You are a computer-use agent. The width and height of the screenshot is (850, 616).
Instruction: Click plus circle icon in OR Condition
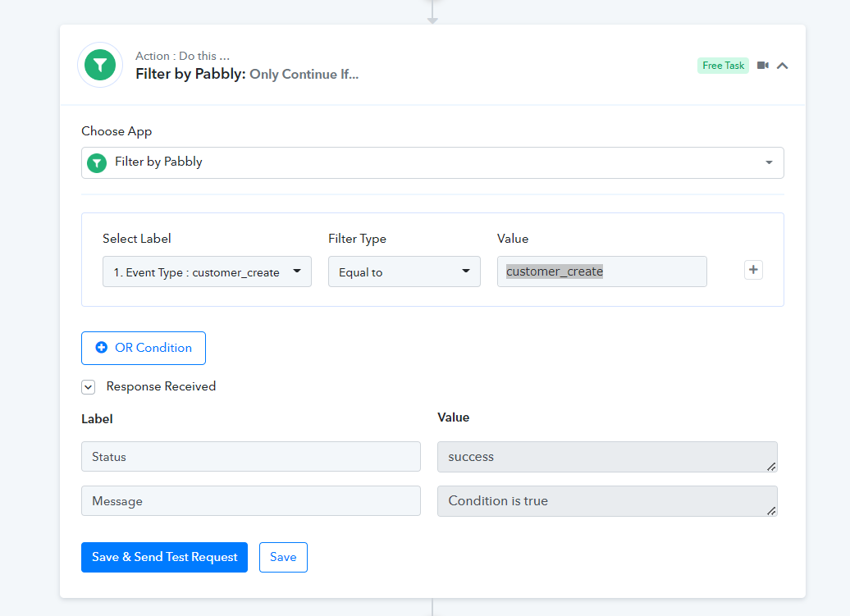pos(102,347)
